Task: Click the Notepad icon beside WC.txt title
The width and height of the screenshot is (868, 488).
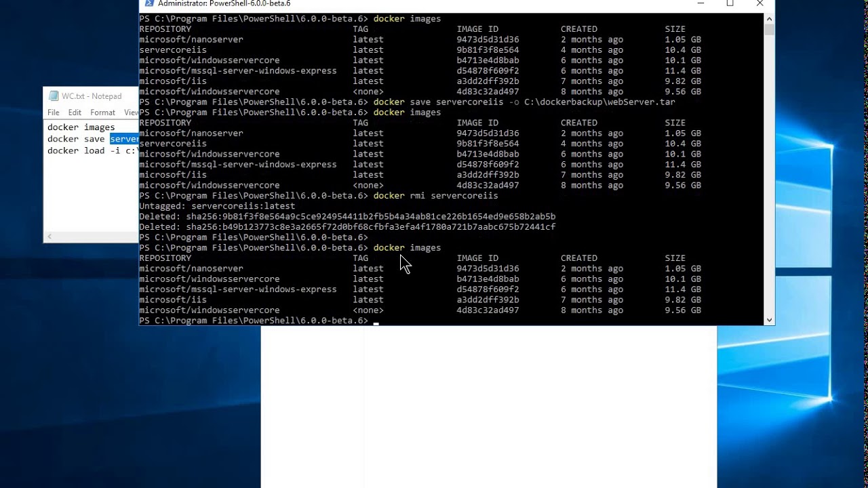Action: (54, 96)
